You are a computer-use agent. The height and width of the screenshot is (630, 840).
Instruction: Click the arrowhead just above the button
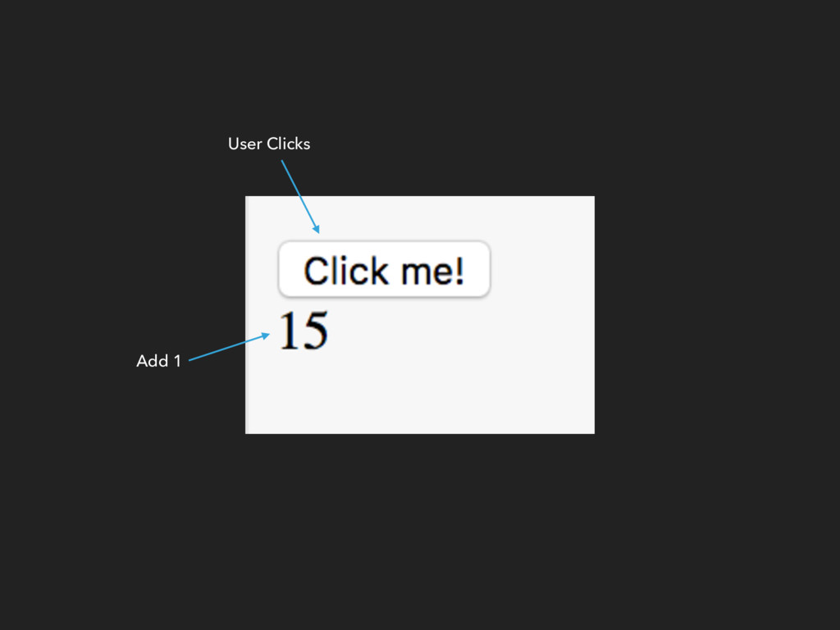pyautogui.click(x=317, y=230)
